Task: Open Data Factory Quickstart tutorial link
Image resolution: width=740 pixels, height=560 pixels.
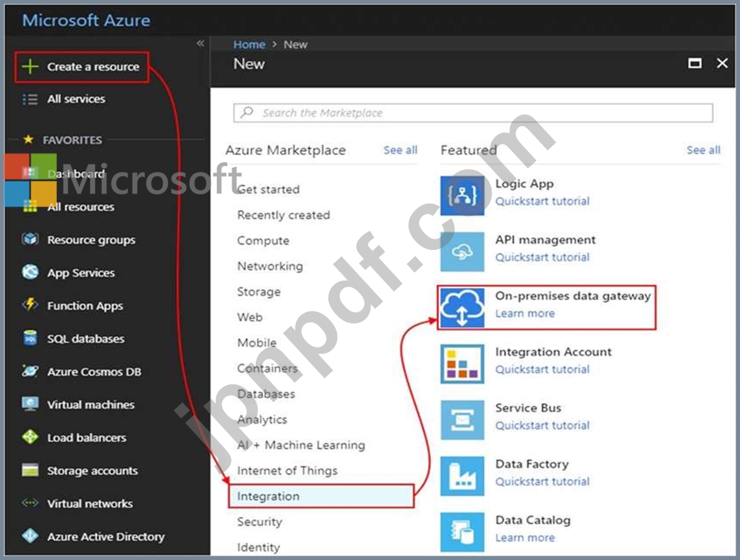Action: (542, 482)
